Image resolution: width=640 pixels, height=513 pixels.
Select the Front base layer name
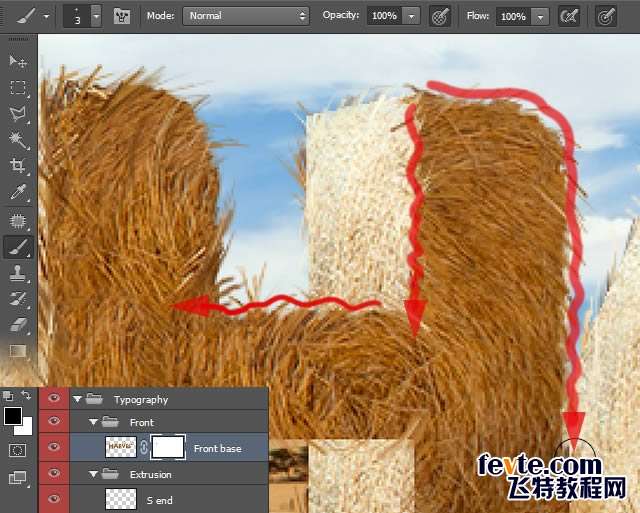(x=218, y=448)
